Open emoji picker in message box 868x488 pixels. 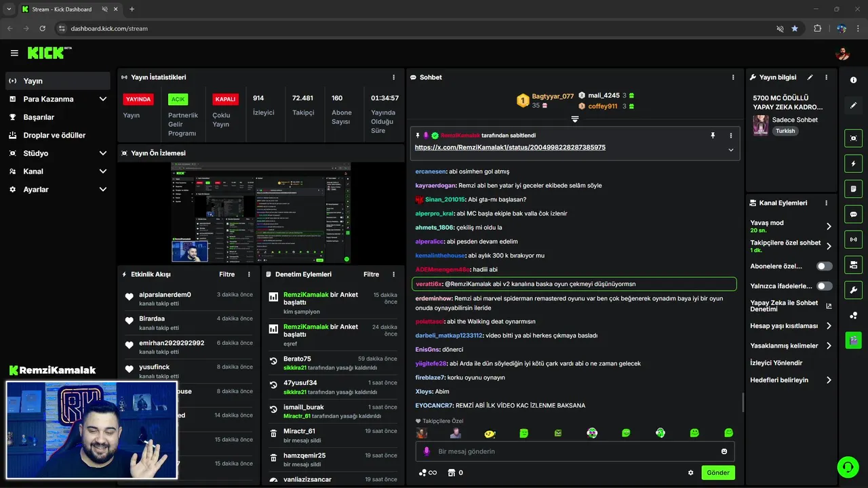(724, 451)
